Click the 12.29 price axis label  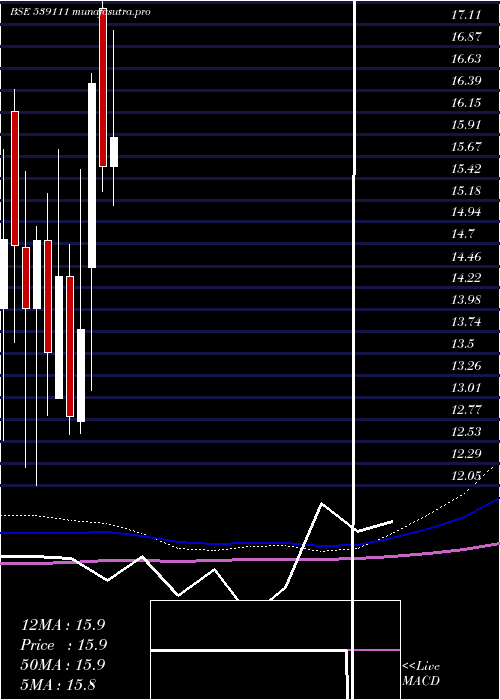click(466, 454)
